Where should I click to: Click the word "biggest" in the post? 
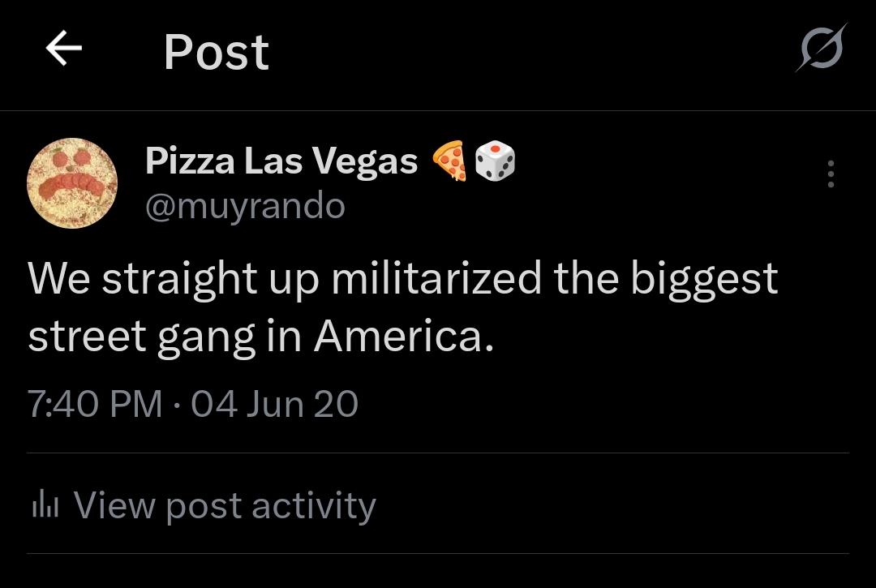point(704,281)
